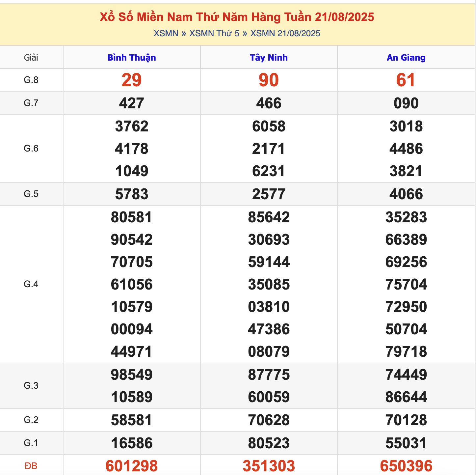476x475 pixels.
Task: Click G.6 number 1049
Action: click(x=132, y=171)
